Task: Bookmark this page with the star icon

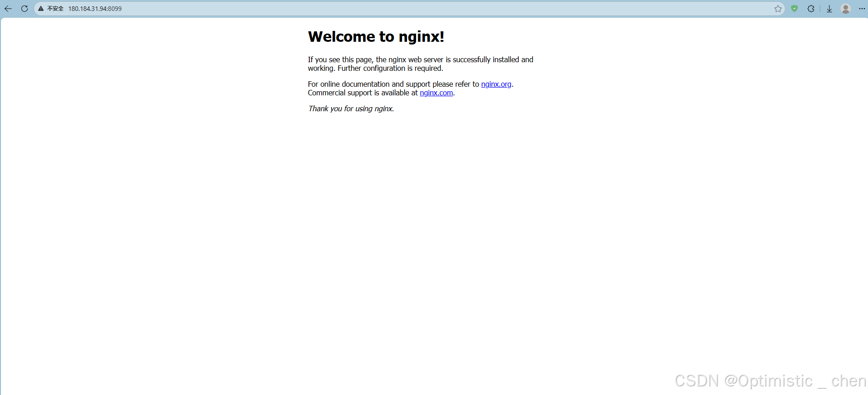Action: tap(778, 9)
